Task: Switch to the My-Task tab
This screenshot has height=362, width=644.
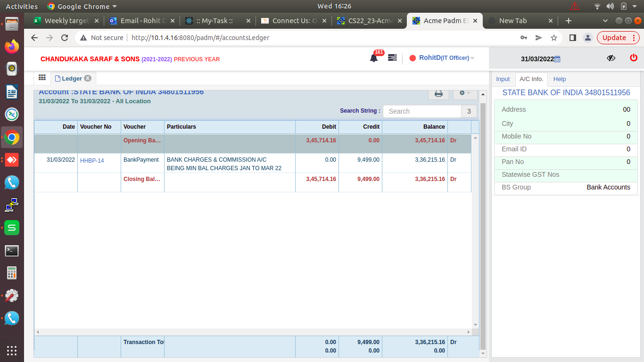Action: pyautogui.click(x=218, y=21)
